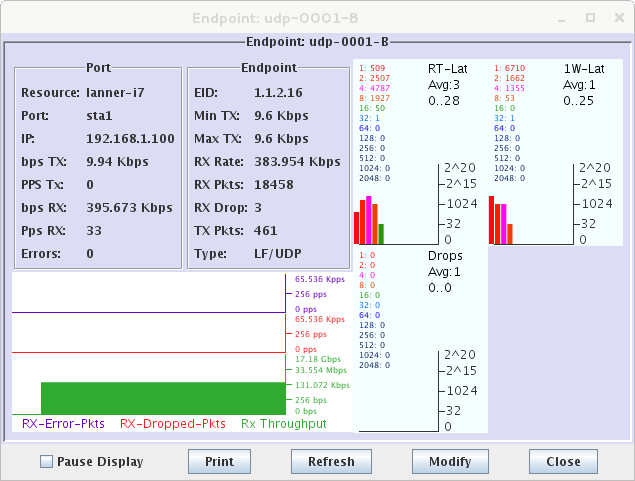Viewport: 635px width, 481px height.
Task: Select RX Drop value 3
Action: [258, 208]
